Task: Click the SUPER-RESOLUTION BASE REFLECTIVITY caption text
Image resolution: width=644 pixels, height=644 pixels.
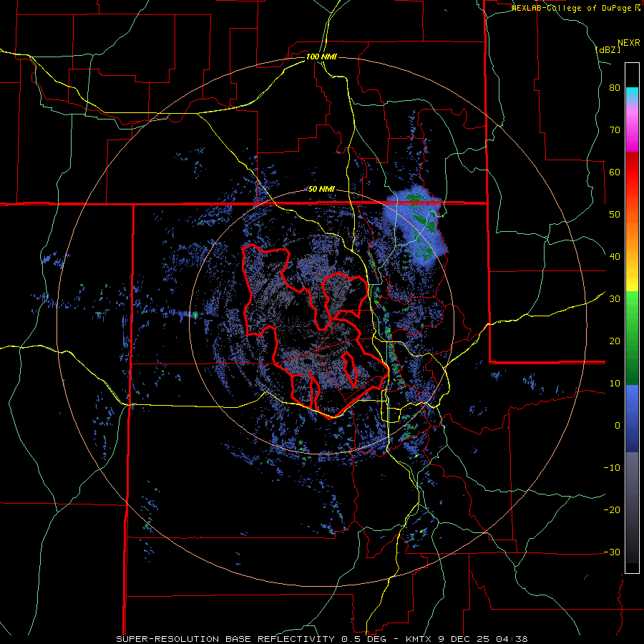Action: [225, 639]
